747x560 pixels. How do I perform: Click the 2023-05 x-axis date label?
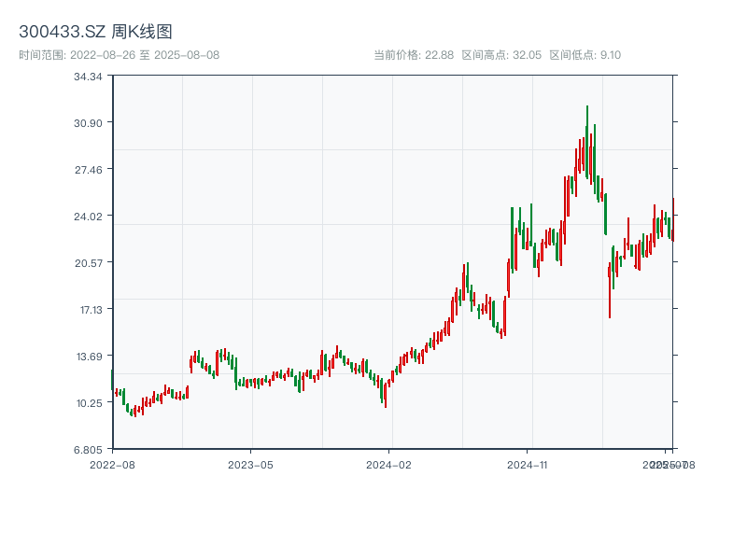[x=250, y=464]
